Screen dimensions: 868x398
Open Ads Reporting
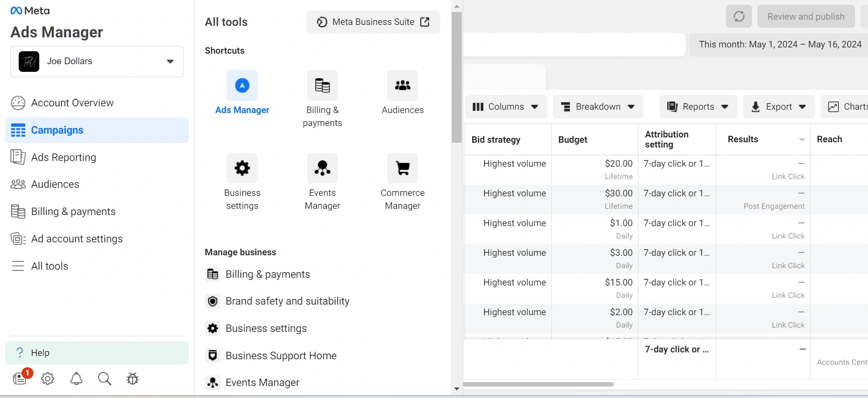pyautogui.click(x=97, y=158)
